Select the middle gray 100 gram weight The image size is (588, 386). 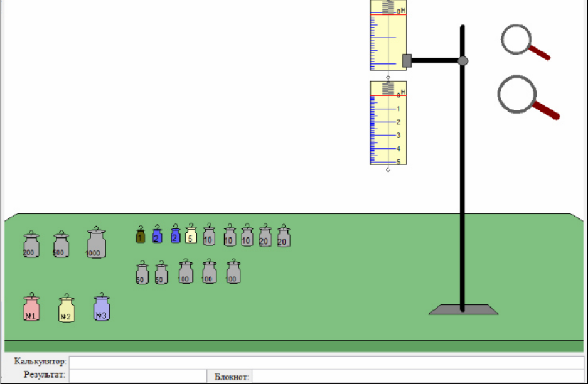[209, 271]
